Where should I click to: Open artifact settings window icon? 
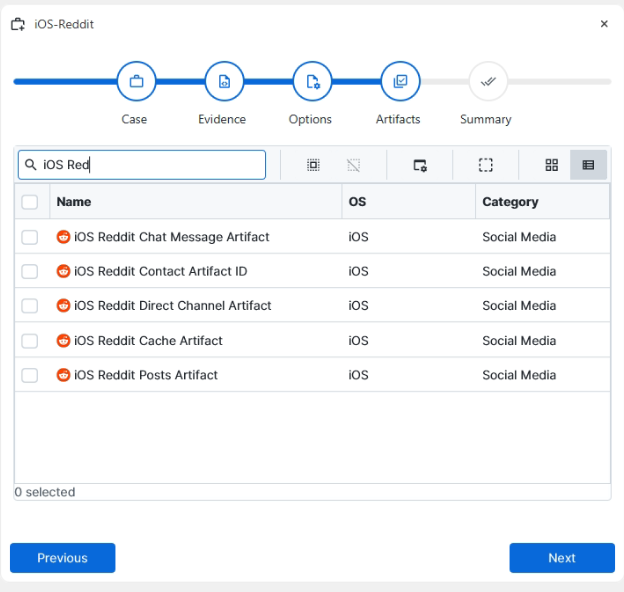420,165
